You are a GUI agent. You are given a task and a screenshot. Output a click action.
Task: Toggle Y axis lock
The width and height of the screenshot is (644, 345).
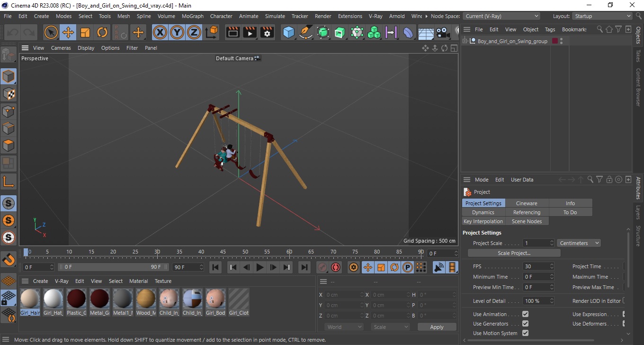click(177, 32)
